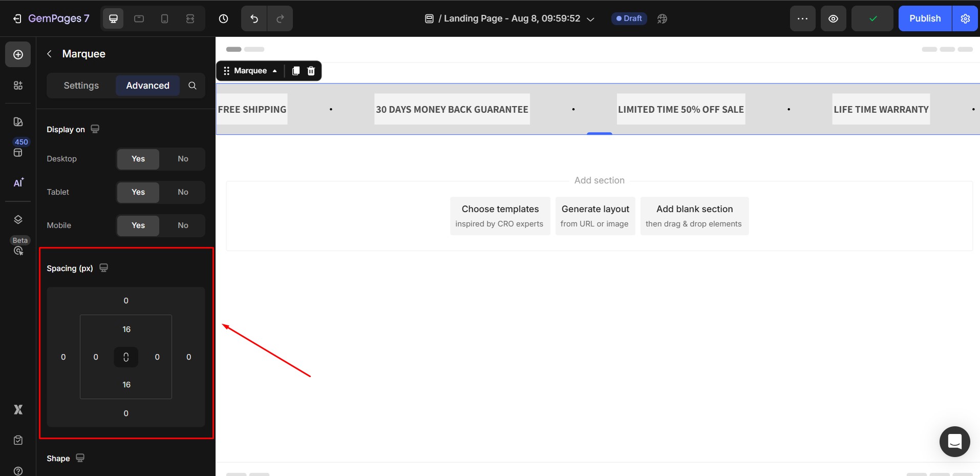
Task: Expand the Marquee element selector arrow
Action: 275,71
